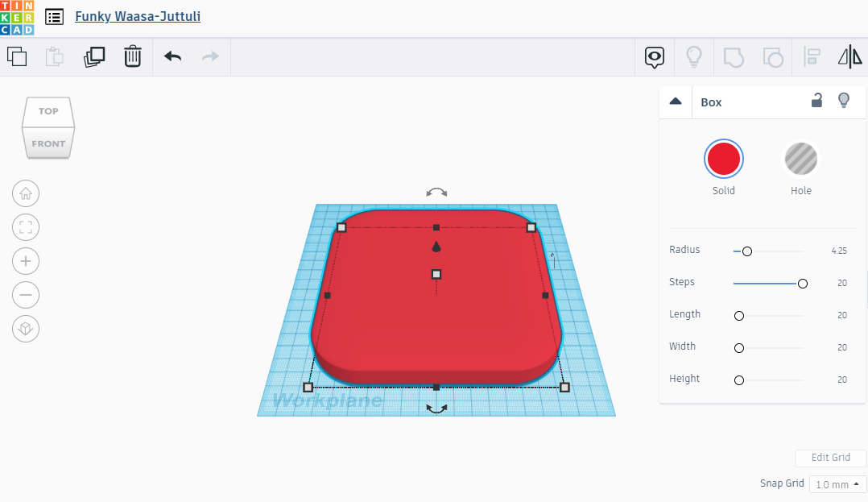
Task: Click the Edit Grid button
Action: pyautogui.click(x=830, y=458)
